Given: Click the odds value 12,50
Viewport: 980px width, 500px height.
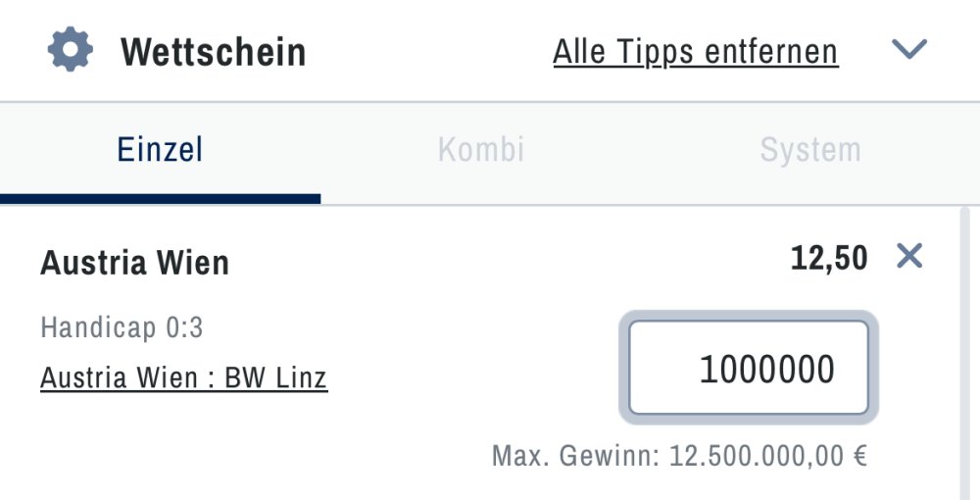Looking at the screenshot, I should 829,259.
